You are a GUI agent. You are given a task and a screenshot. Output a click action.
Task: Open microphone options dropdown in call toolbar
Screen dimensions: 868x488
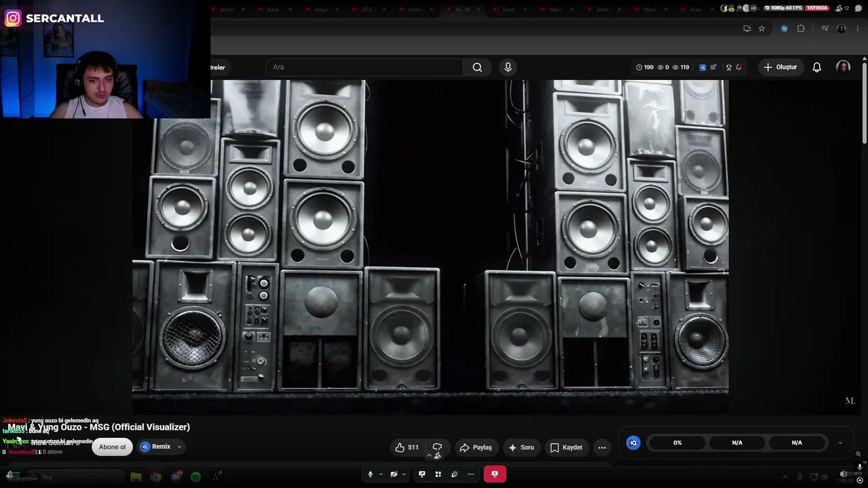(380, 474)
